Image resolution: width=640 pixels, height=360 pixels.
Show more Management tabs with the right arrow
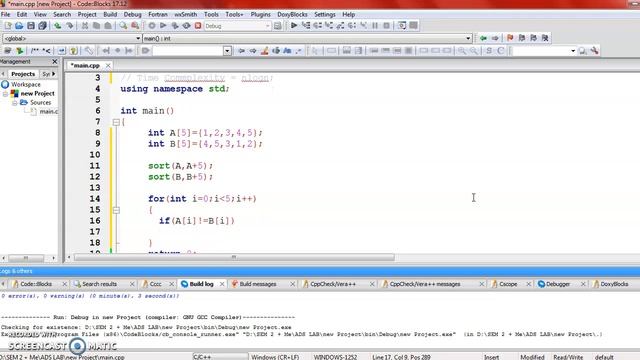54,74
